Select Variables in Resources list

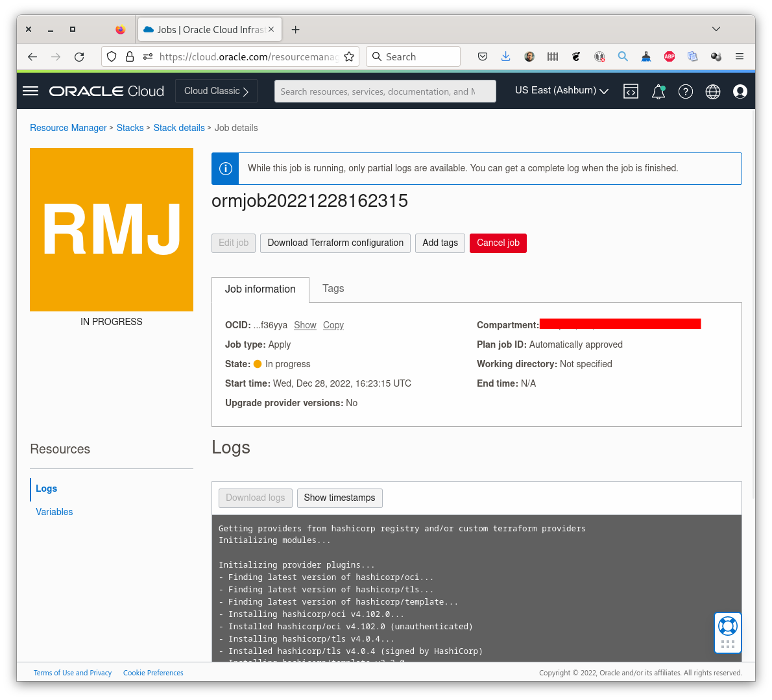point(54,512)
